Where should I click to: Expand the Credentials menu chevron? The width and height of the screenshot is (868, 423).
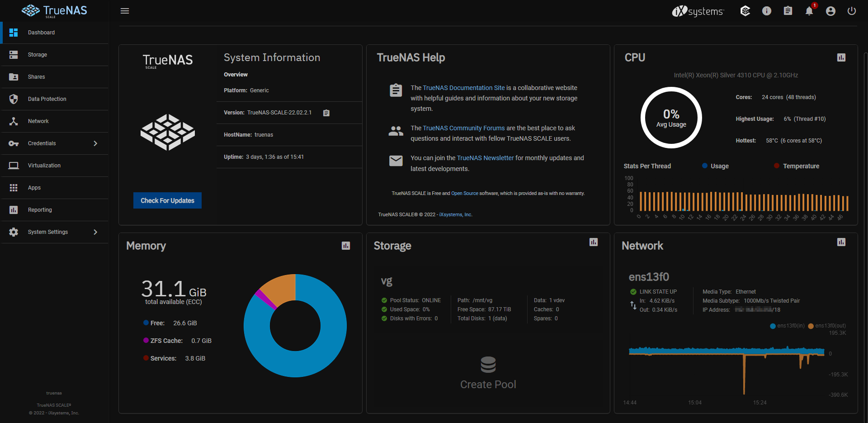click(95, 143)
